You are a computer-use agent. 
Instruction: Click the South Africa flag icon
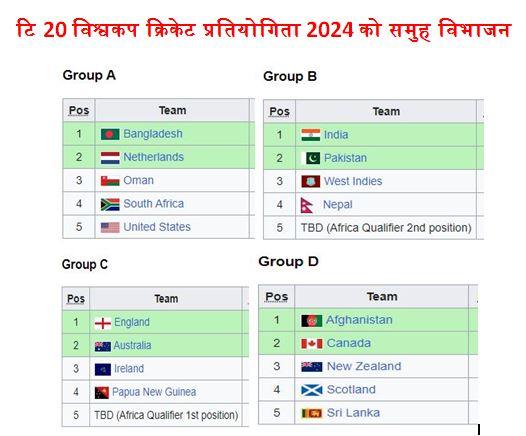click(110, 204)
